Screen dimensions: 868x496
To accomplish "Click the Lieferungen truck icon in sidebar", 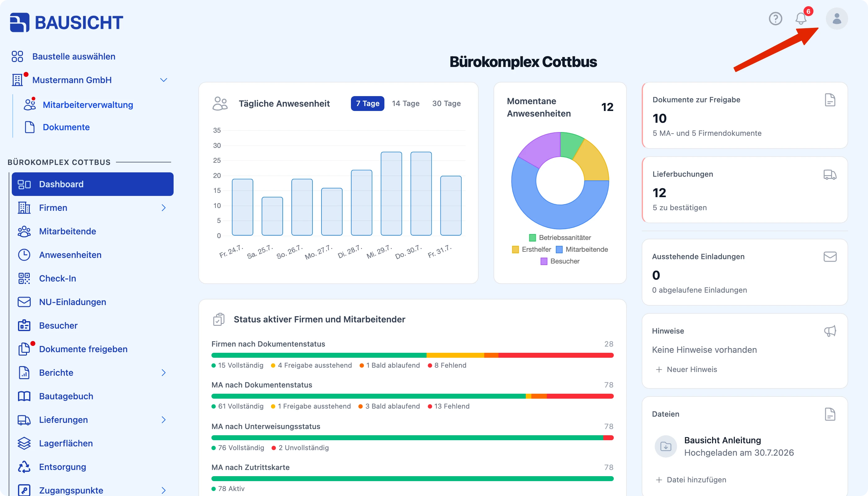I will [x=24, y=420].
